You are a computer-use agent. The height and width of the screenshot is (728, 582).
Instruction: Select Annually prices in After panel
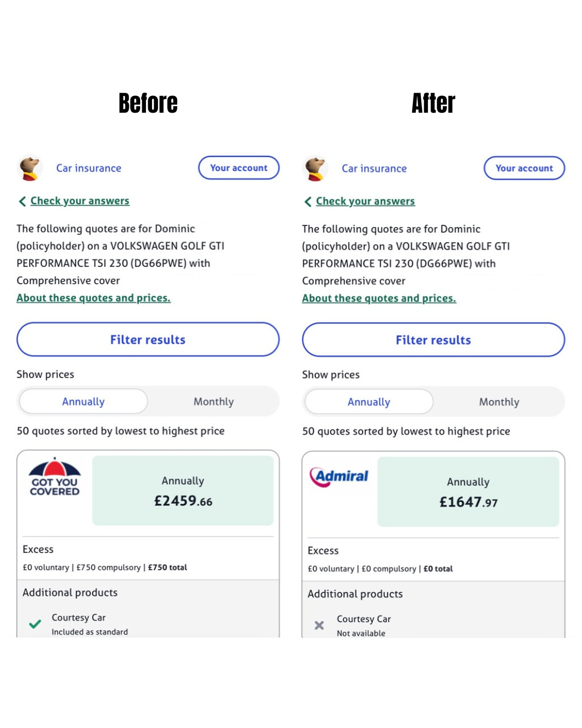(x=369, y=402)
